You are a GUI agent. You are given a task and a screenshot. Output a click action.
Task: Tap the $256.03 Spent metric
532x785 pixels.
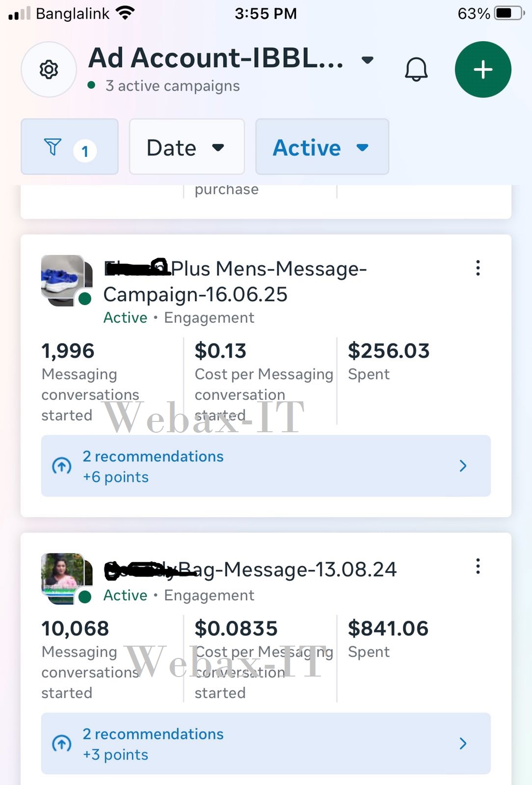pyautogui.click(x=389, y=362)
